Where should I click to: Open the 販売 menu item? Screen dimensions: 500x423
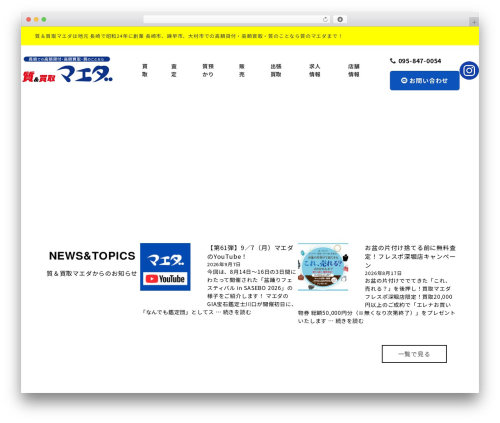[x=242, y=70]
